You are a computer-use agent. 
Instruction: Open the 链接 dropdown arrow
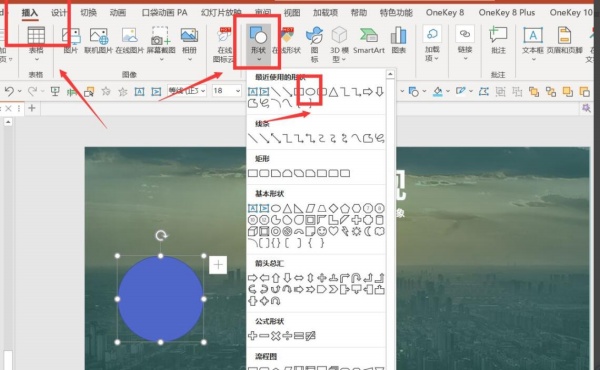click(x=465, y=59)
